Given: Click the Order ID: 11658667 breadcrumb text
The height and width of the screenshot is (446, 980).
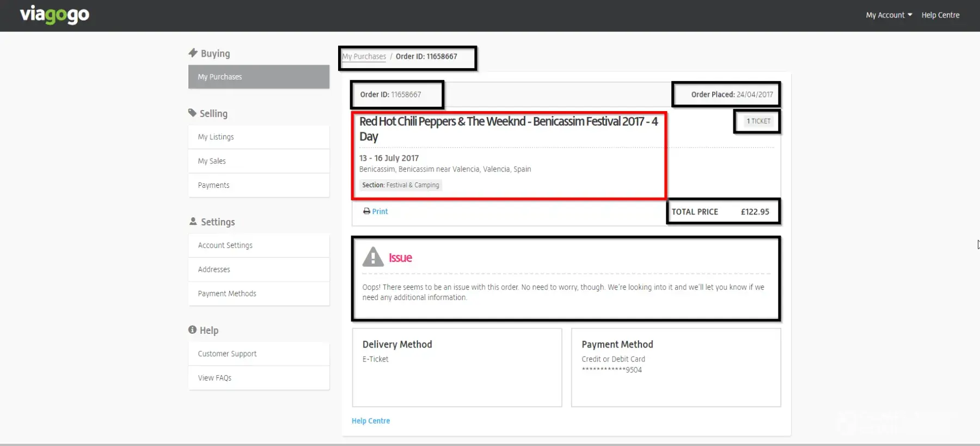Looking at the screenshot, I should (426, 57).
